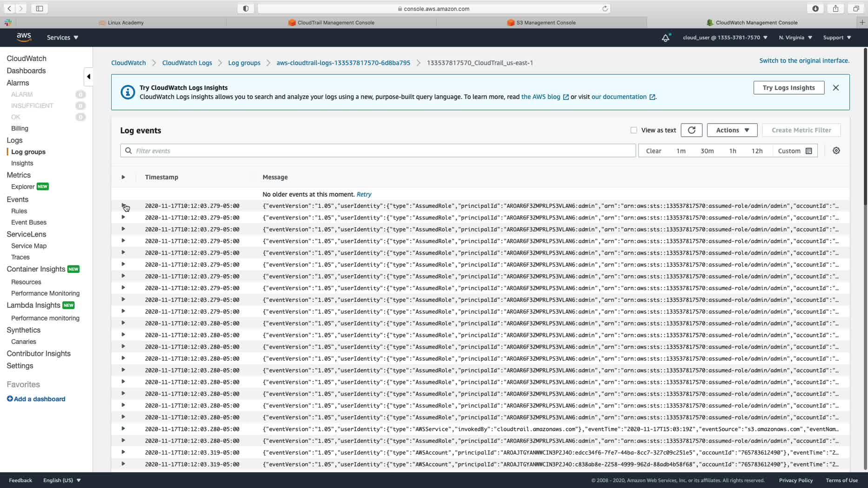Expand the event with principal edcc34f6
This screenshot has height=488, width=868.
(x=123, y=452)
